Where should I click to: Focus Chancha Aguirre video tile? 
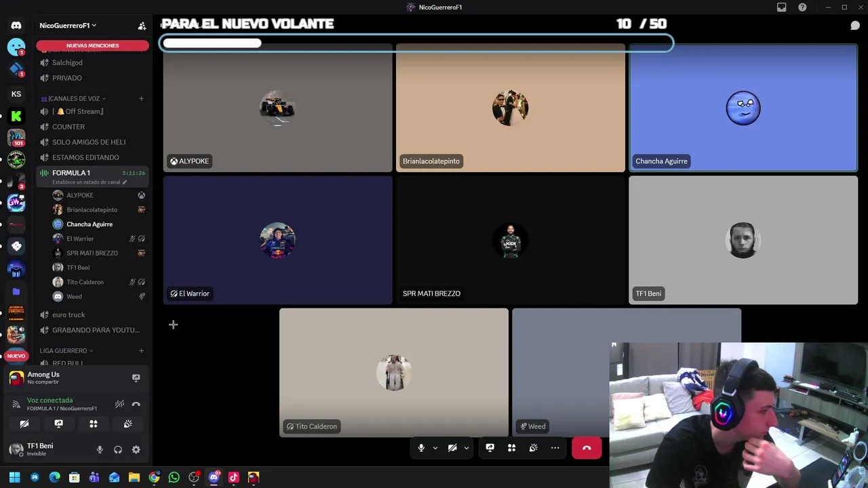(743, 108)
